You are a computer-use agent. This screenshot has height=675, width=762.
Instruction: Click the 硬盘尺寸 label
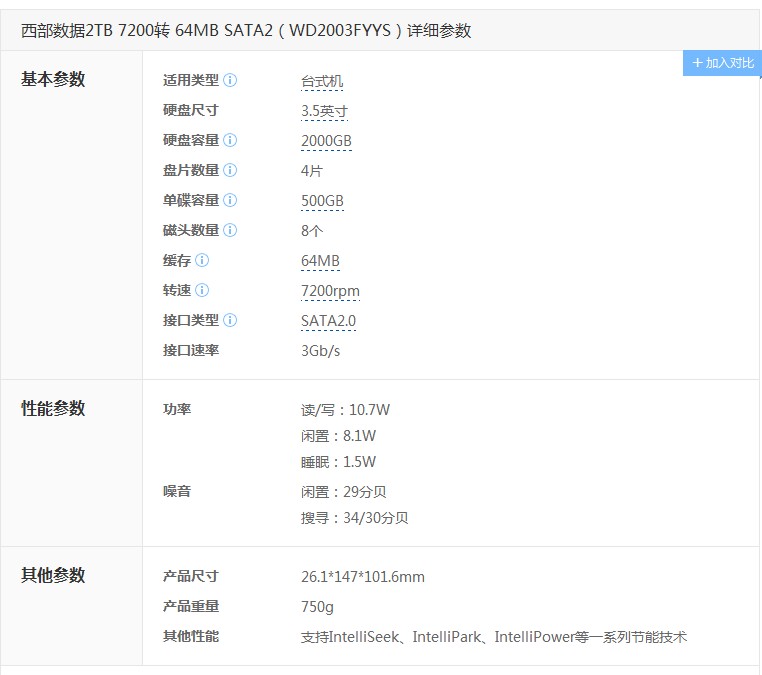(190, 110)
